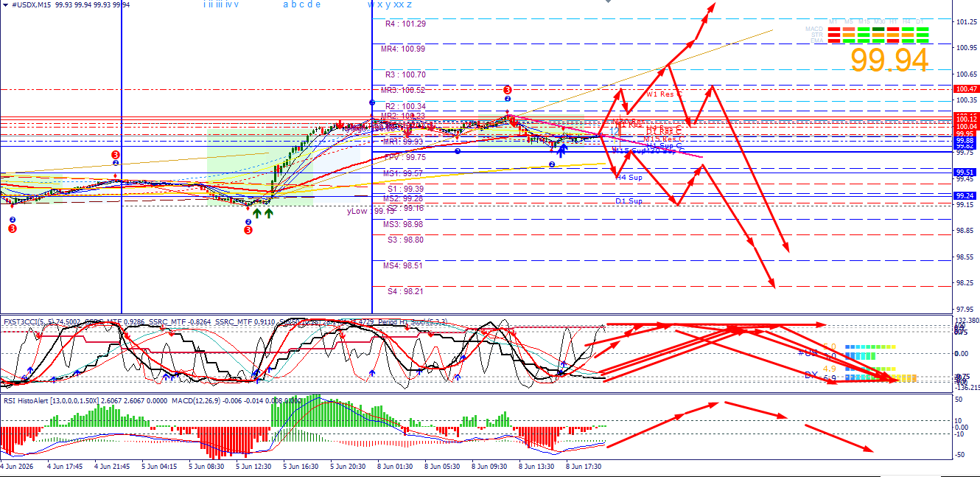The image size is (980, 477).
Task: Click the S3 : 98.80 pivot label
Action: (405, 240)
